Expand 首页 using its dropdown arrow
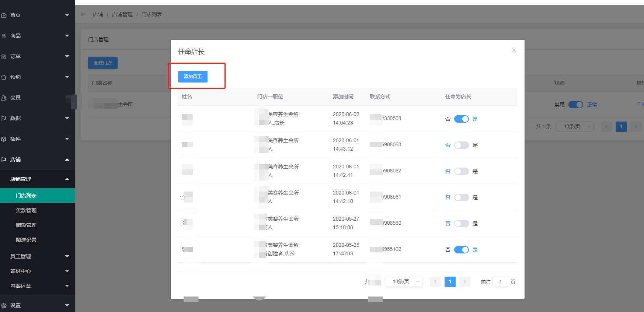This screenshot has height=312, width=644. (x=67, y=15)
